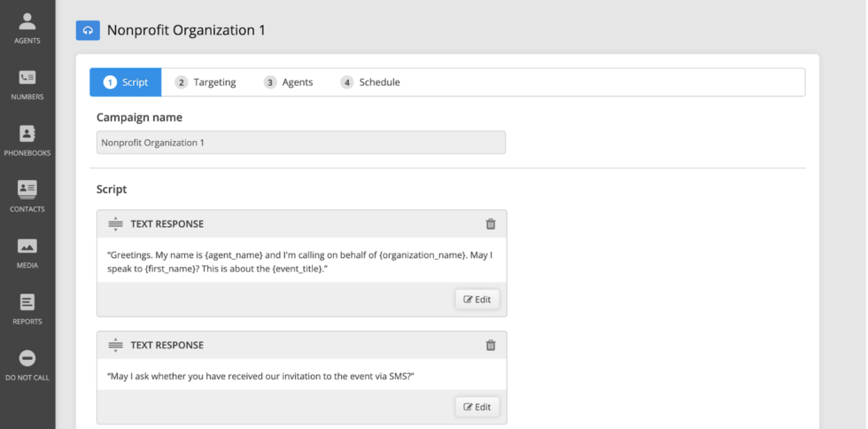Viewport: 868px width, 429px height.
Task: Edit the greeting text response
Action: tap(477, 300)
